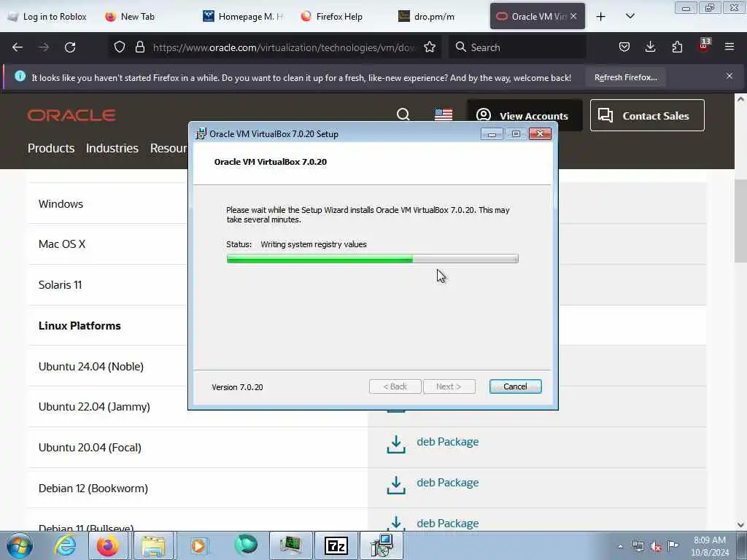Open Products navigation menu

click(x=51, y=148)
